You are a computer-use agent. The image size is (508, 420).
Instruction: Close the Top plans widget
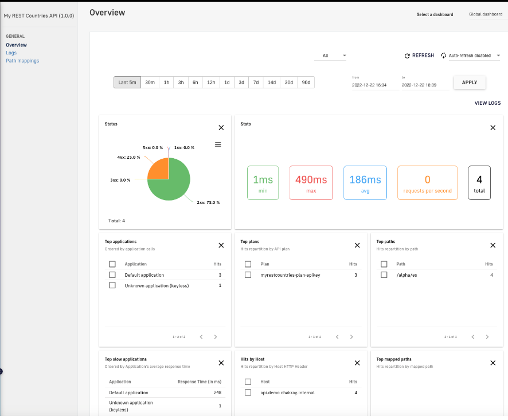(357, 245)
